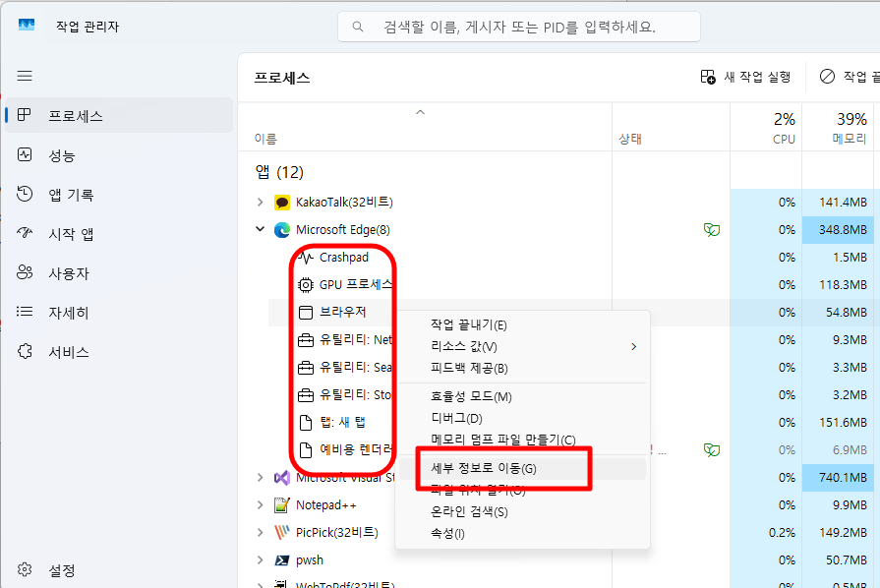Choose 디버그(D) from context menu
This screenshot has height=588, width=880.
(x=522, y=418)
